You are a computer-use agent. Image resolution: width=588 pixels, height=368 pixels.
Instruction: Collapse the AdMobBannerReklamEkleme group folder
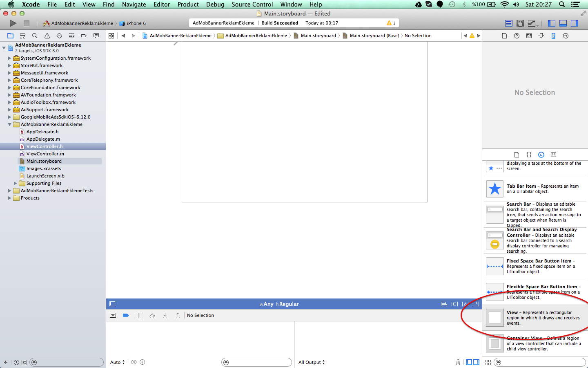pos(9,124)
